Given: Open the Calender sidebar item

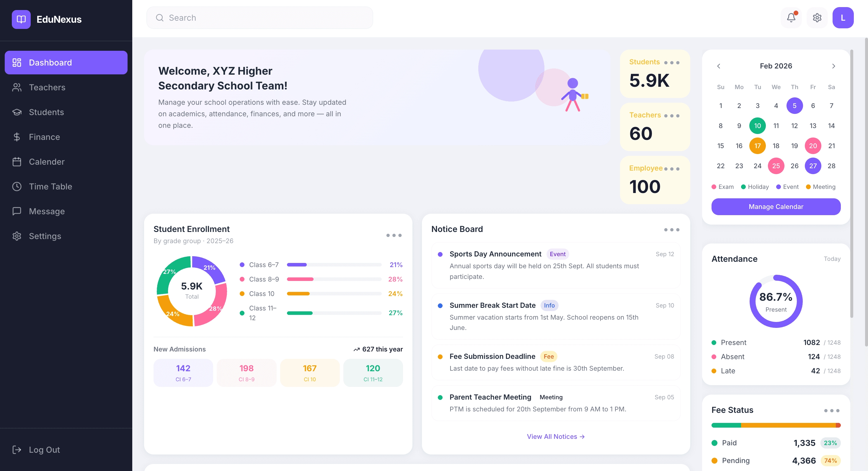Looking at the screenshot, I should (47, 162).
